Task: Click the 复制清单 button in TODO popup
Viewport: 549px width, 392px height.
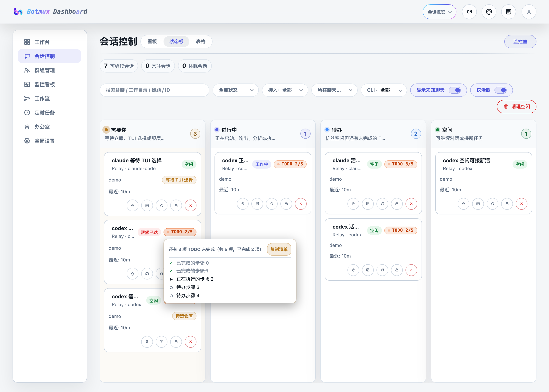Action: click(x=279, y=249)
